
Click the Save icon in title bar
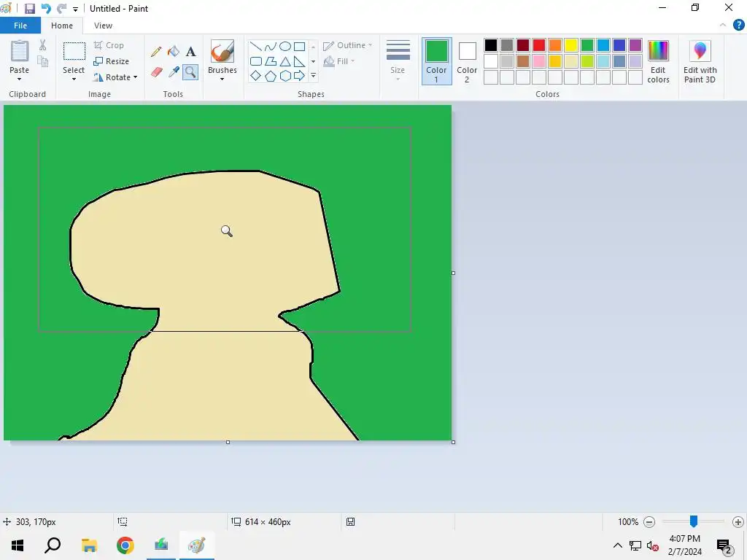[29, 9]
